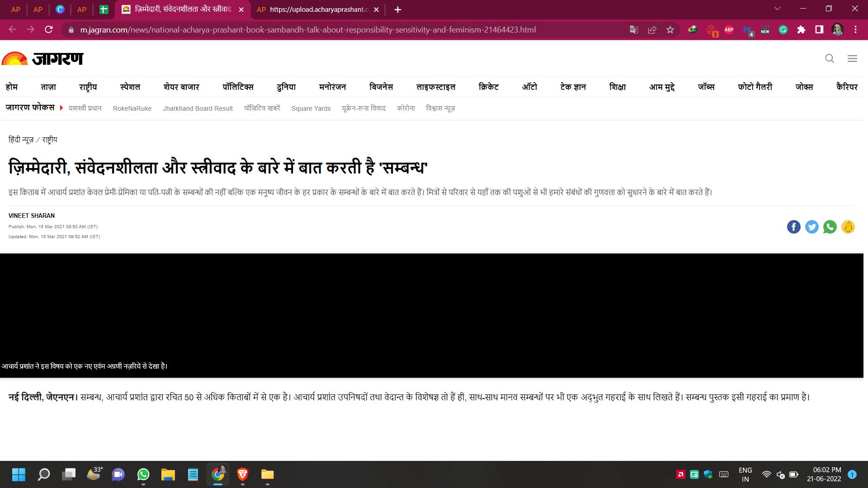Open WhatsApp from Windows taskbar
This screenshot has height=488, width=868.
pos(143,474)
